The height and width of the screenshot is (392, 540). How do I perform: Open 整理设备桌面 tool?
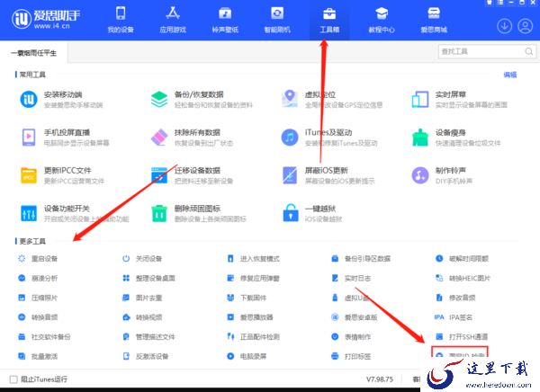click(148, 278)
